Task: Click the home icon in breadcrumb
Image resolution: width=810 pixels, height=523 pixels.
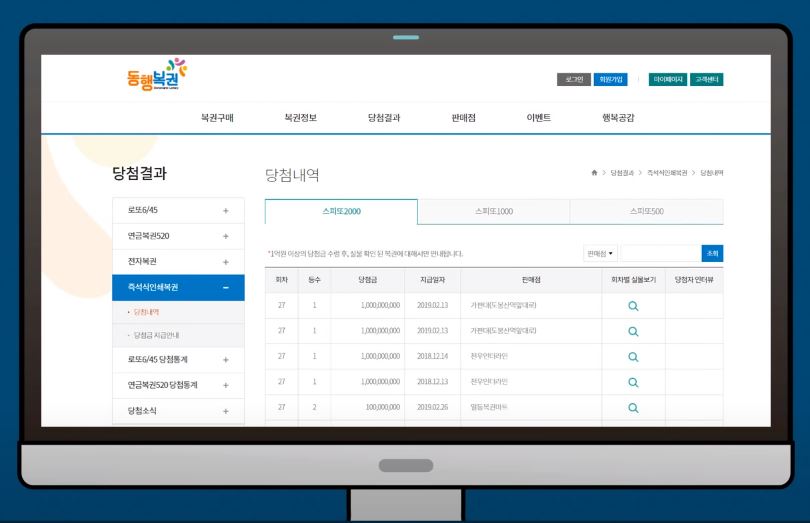Action: point(594,173)
